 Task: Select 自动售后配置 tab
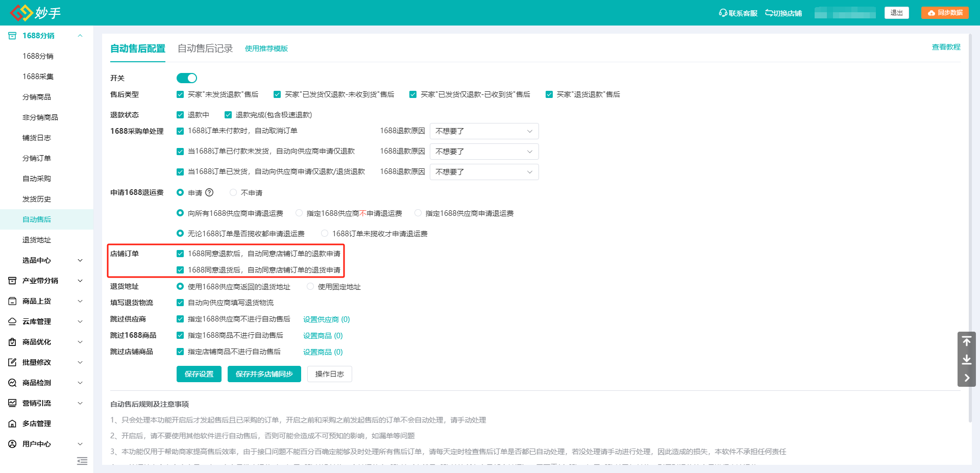(x=138, y=48)
